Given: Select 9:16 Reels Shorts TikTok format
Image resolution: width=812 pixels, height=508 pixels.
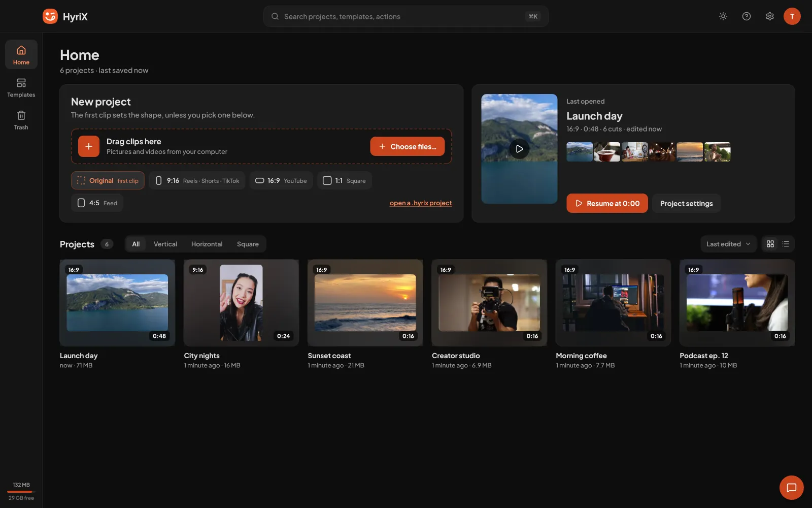Looking at the screenshot, I should point(197,180).
